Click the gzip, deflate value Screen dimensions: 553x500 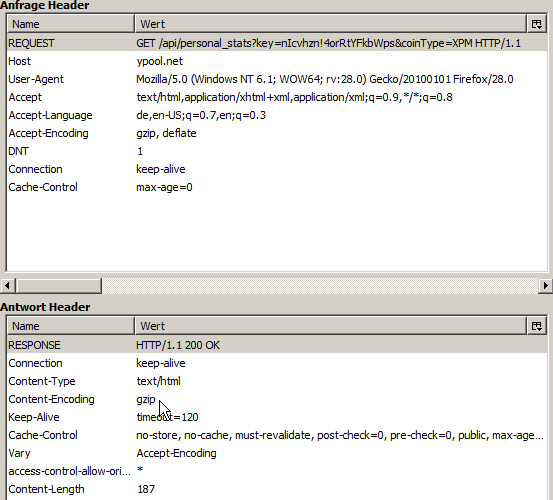coord(166,133)
